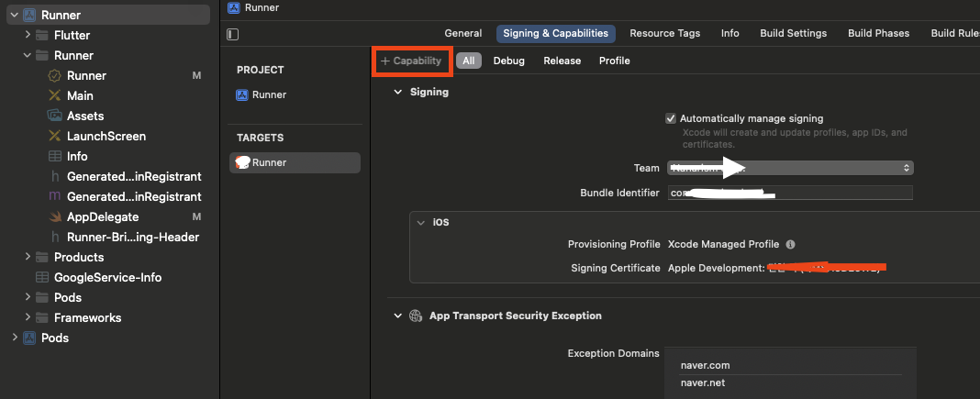Click the Provisioning Profile info icon
980x399 pixels.
coord(790,245)
